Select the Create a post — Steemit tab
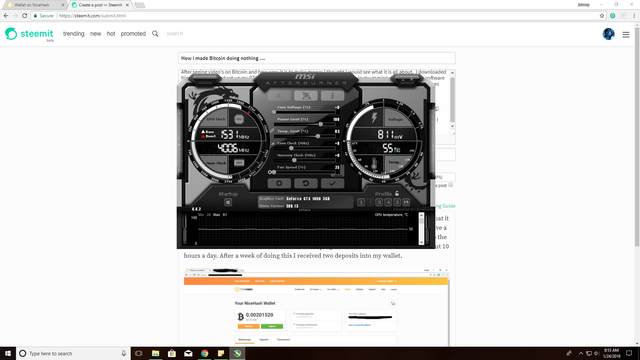640x360 pixels. 99,5
